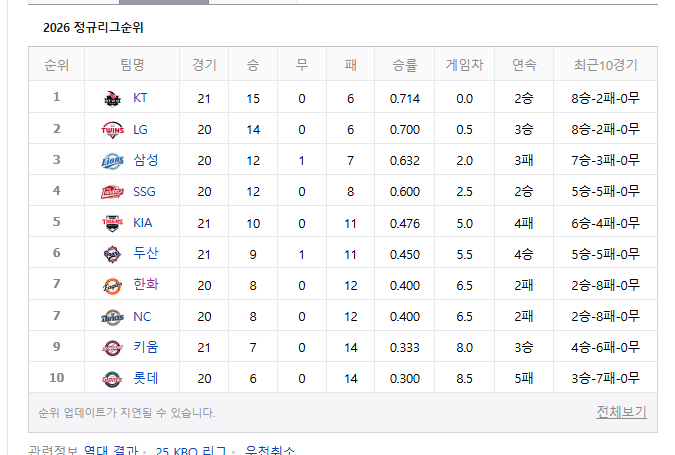
Task: Open the LG team link
Action: (140, 130)
